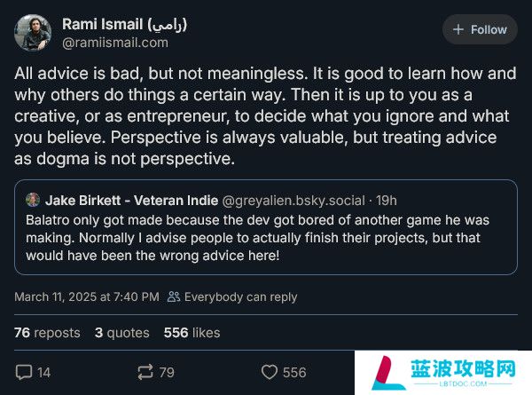This screenshot has width=532, height=395.
Task: Click the reply count 14
Action: pos(43,373)
